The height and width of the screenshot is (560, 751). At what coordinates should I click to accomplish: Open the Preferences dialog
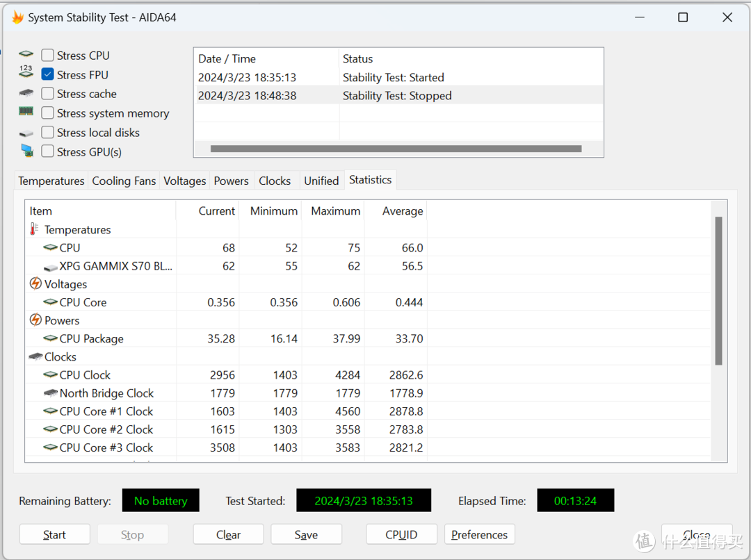pyautogui.click(x=479, y=534)
